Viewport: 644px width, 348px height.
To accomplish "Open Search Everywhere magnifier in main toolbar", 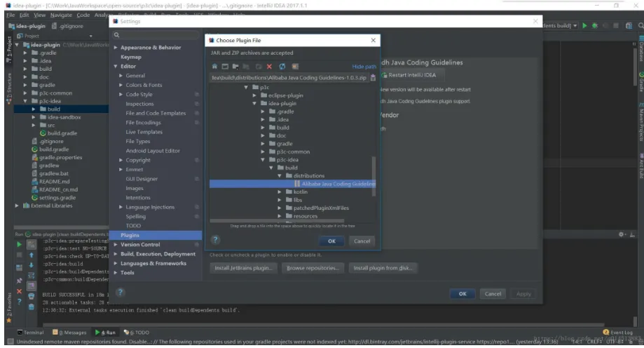I will pyautogui.click(x=640, y=25).
